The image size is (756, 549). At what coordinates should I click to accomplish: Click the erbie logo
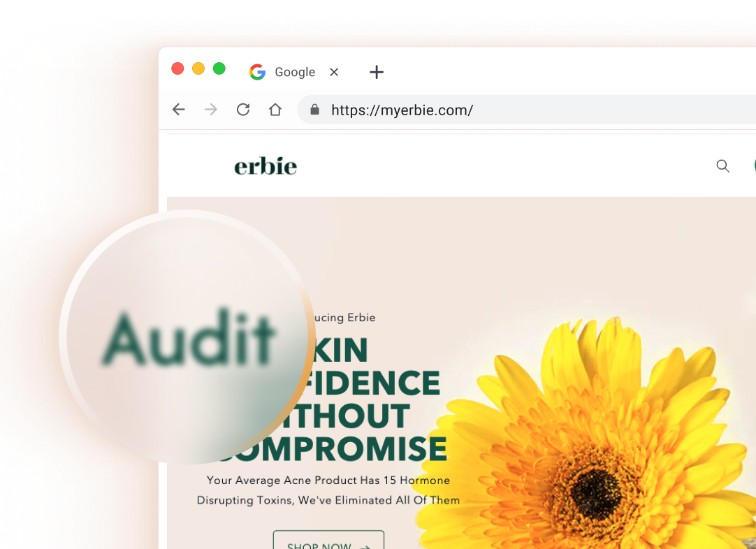pyautogui.click(x=266, y=166)
